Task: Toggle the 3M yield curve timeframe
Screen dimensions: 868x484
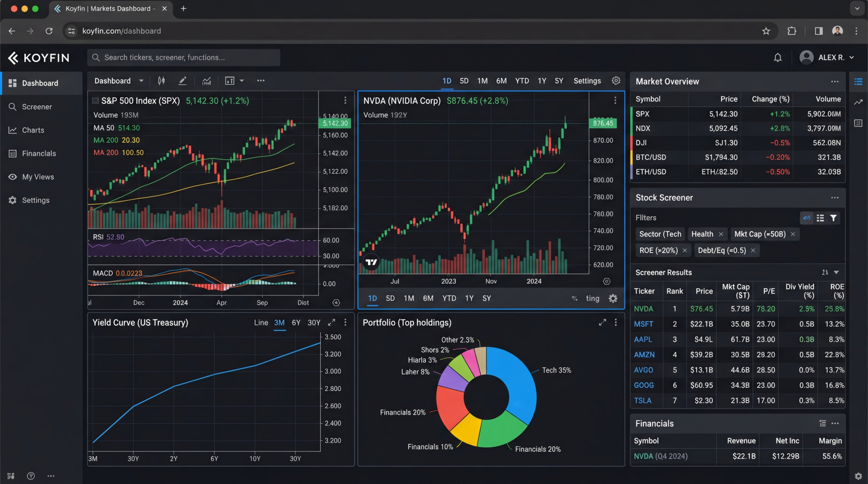Action: [x=279, y=323]
